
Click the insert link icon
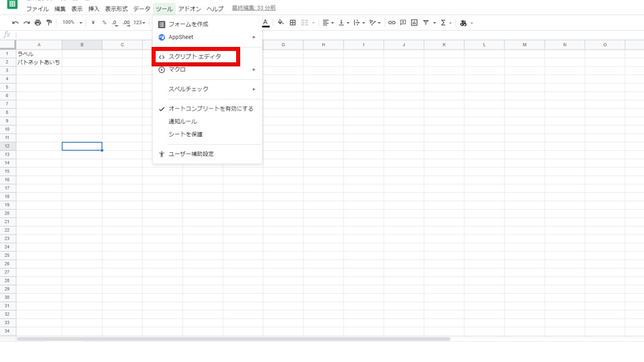pyautogui.click(x=392, y=23)
